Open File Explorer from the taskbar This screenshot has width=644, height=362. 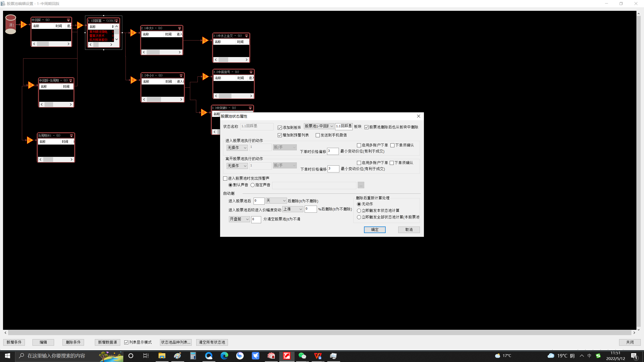[162, 356]
